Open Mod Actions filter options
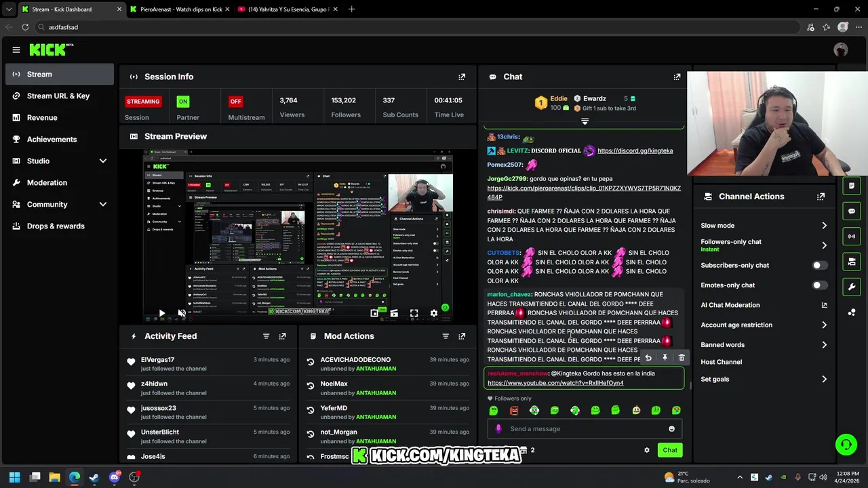Screen dimensions: 868x488 pyautogui.click(x=446, y=336)
